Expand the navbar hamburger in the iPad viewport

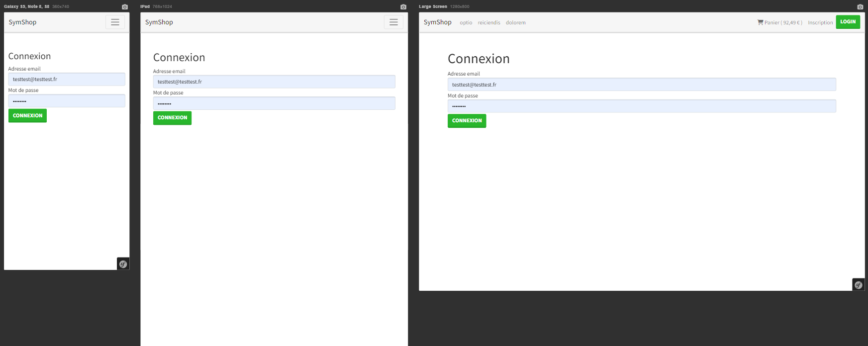coord(393,22)
